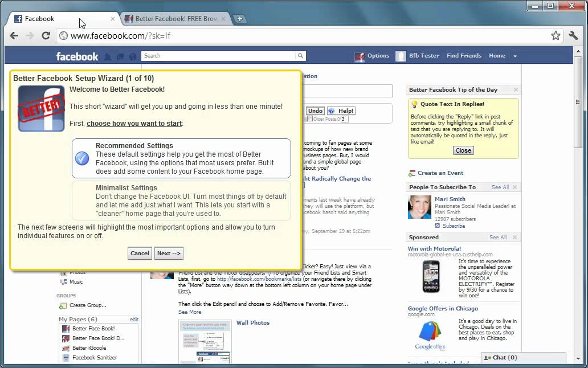
Task: Open messages icon in Facebook header
Action: coord(120,56)
